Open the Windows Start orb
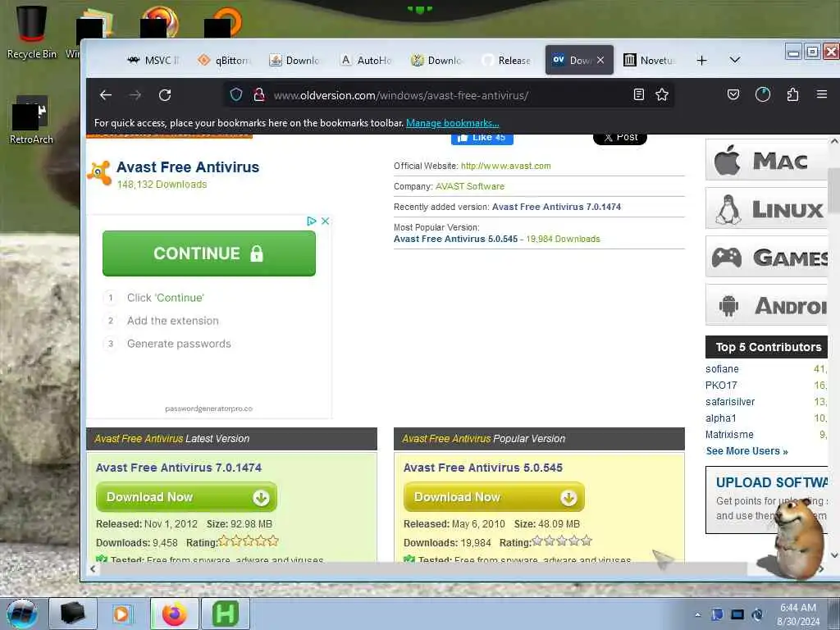This screenshot has height=630, width=840. (22, 614)
